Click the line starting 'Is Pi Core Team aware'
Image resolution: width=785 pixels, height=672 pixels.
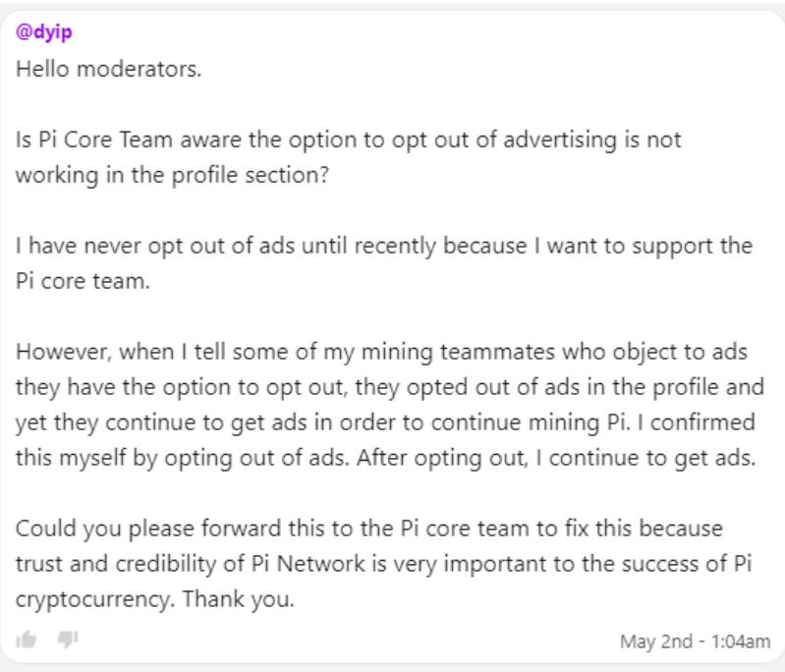(x=349, y=140)
